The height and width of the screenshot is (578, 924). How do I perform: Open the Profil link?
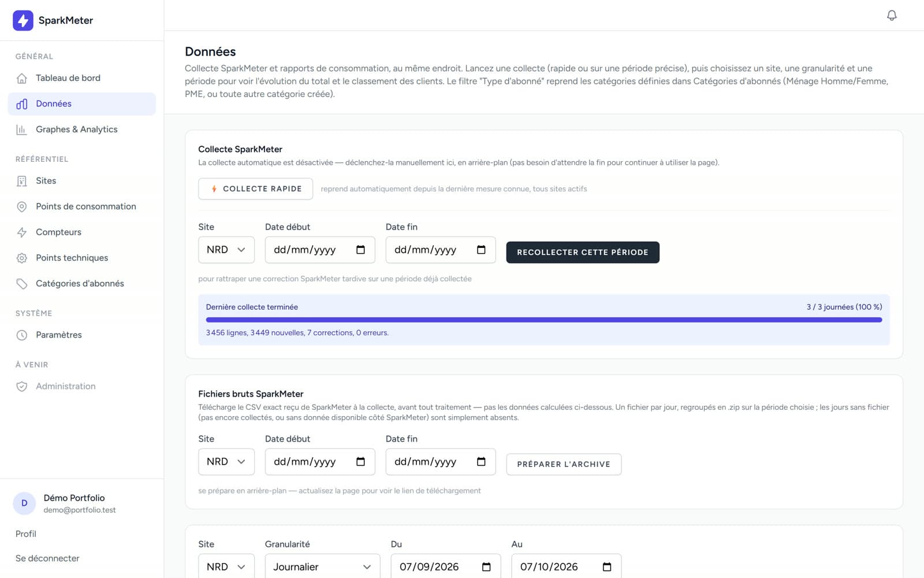26,534
